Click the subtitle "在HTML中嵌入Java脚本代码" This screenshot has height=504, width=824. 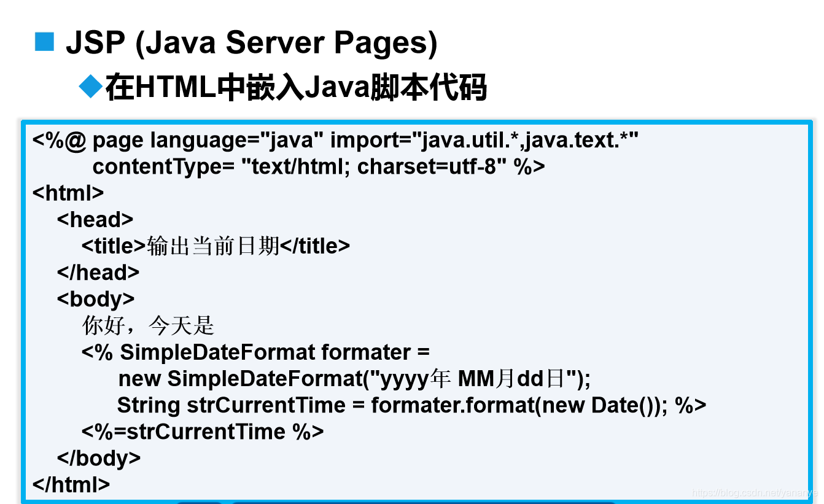pos(296,87)
